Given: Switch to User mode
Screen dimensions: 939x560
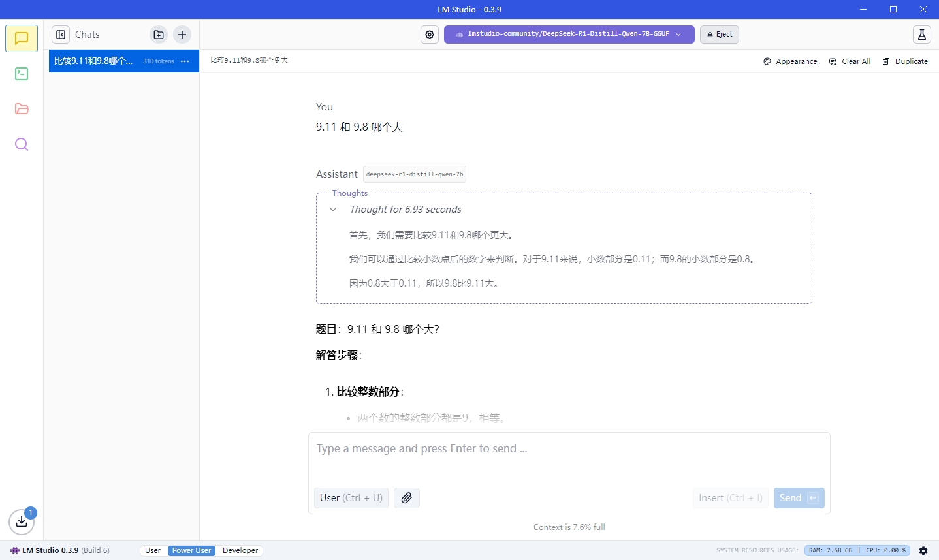Looking at the screenshot, I should (153, 550).
